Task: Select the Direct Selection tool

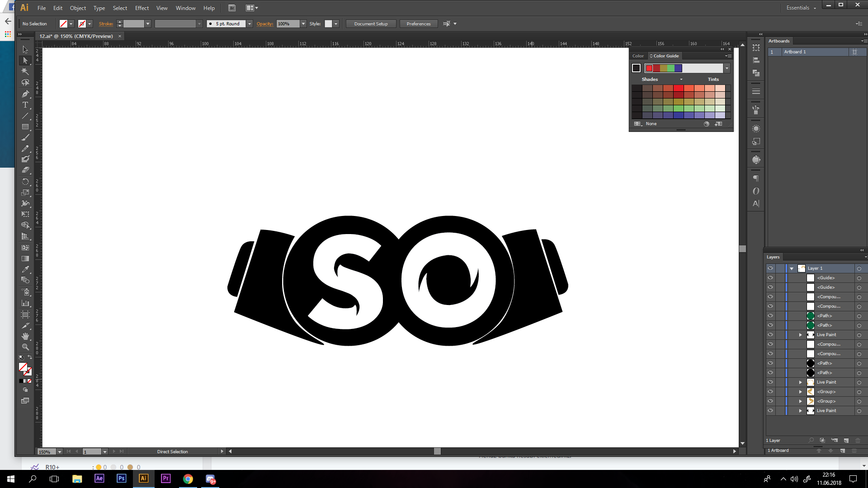Action: pyautogui.click(x=25, y=61)
